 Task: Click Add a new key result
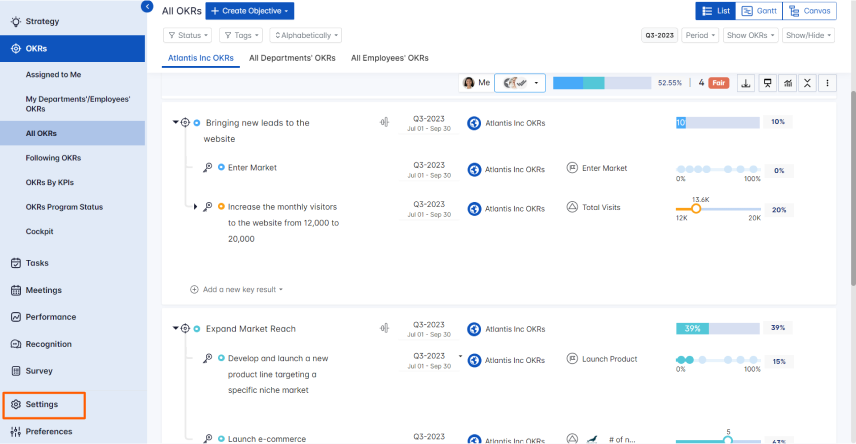coord(236,289)
